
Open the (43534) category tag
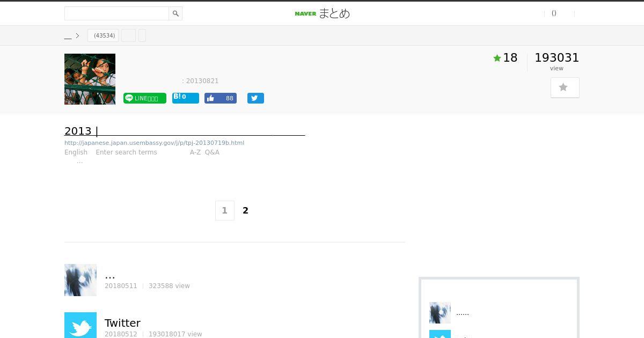pyautogui.click(x=103, y=36)
